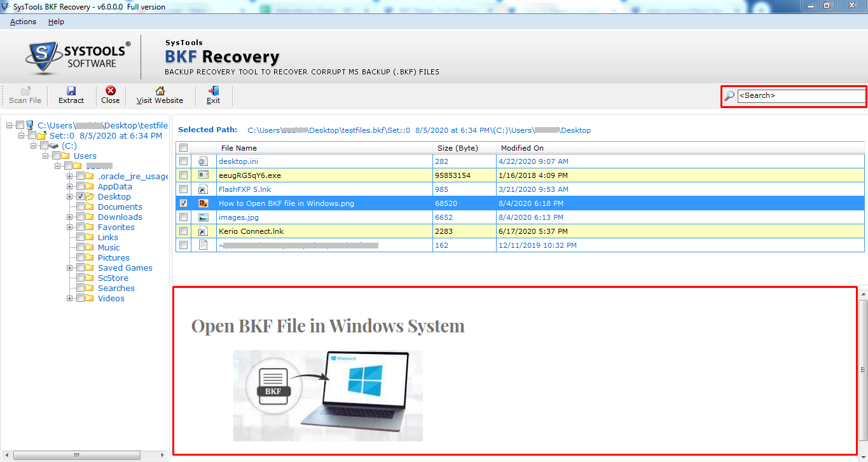This screenshot has height=462, width=868.
Task: Open the Help menu
Action: coord(56,22)
